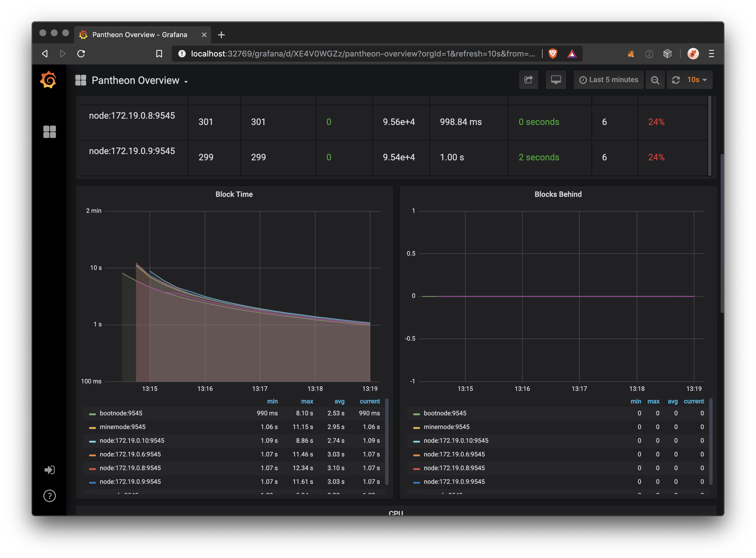Open the Last 5 minutes time picker
The image size is (756, 558).
609,80
